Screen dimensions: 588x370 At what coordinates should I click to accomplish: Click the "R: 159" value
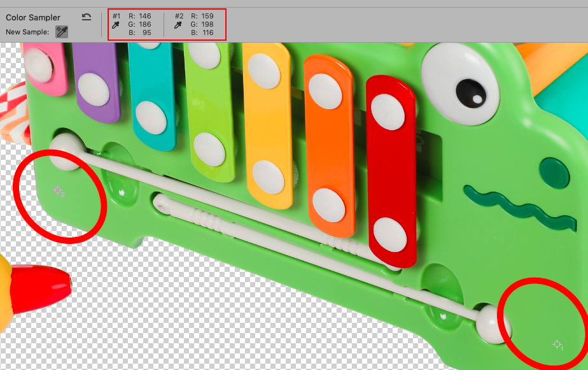[202, 16]
